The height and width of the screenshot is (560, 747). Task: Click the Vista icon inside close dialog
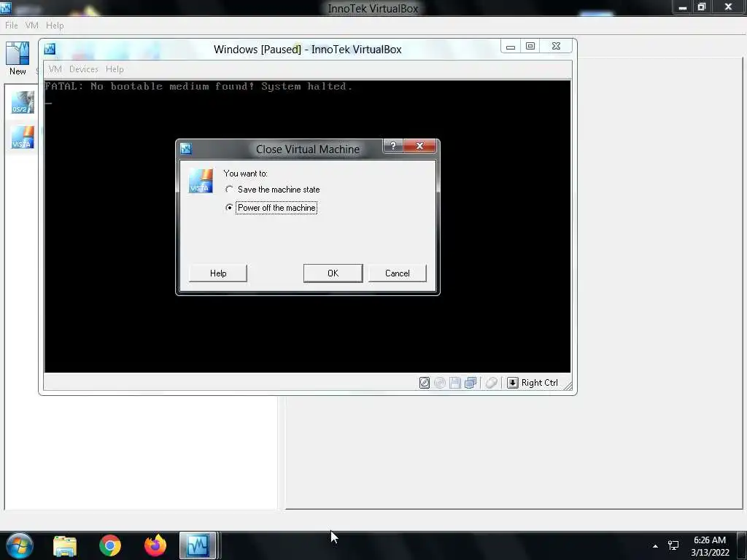[201, 181]
